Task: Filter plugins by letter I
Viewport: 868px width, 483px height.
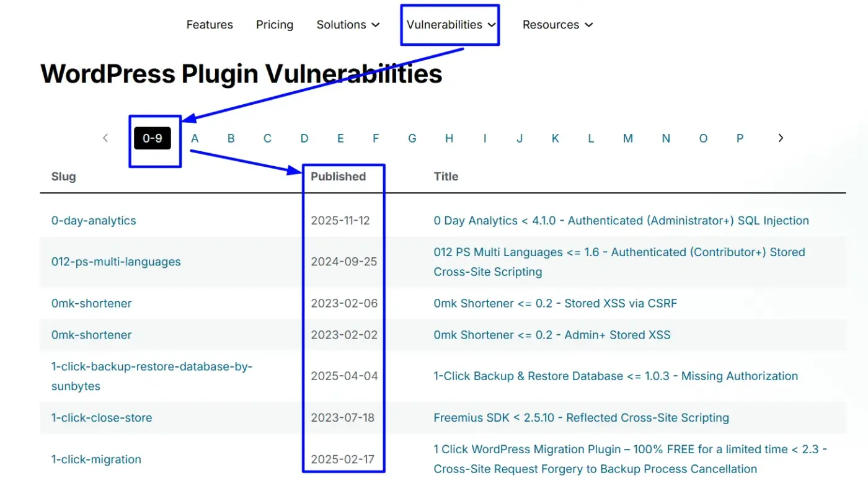Action: coord(485,138)
